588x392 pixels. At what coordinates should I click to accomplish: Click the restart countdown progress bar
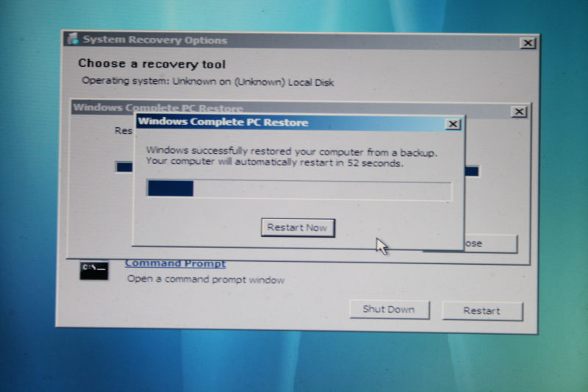[299, 190]
